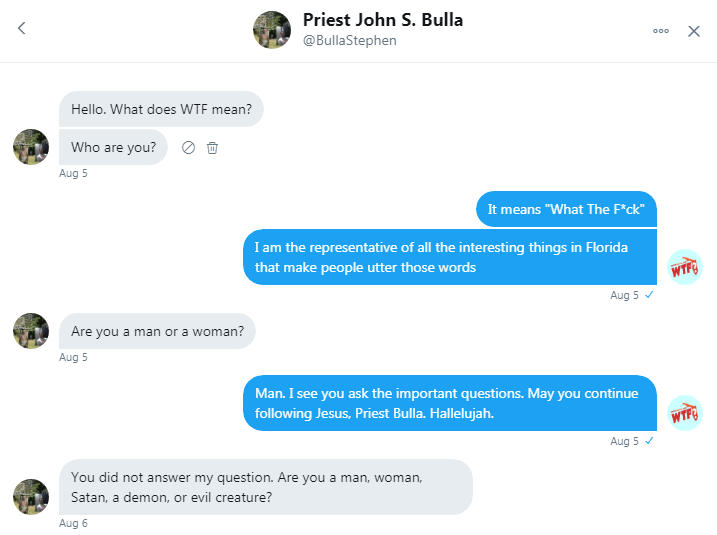
Task: Delete the "Who are you?" message with trash icon
Action: 212,148
